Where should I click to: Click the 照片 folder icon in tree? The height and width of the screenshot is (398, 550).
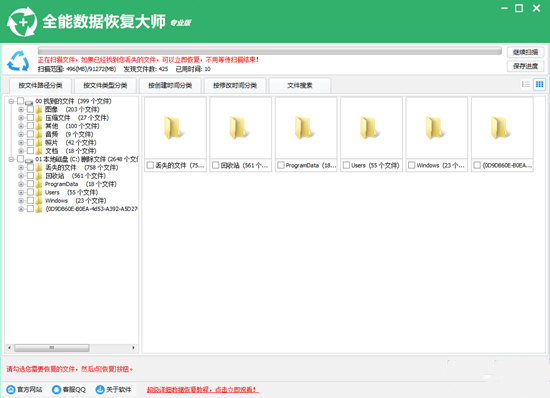39,143
